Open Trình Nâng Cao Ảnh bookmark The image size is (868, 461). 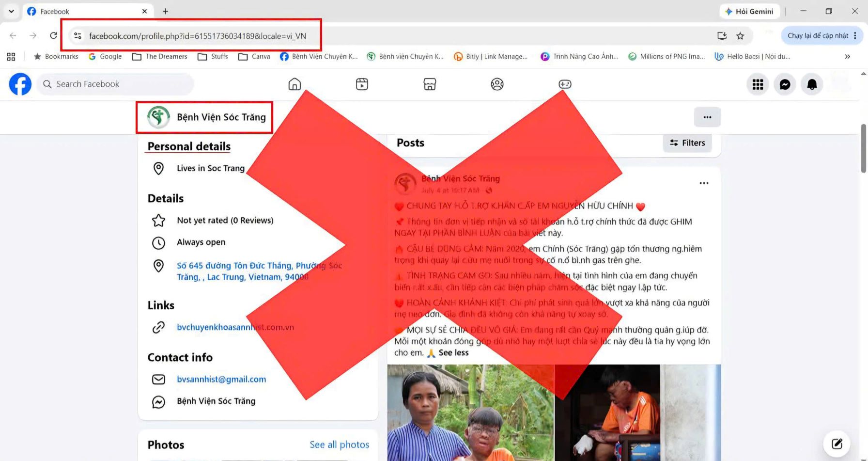(x=579, y=57)
